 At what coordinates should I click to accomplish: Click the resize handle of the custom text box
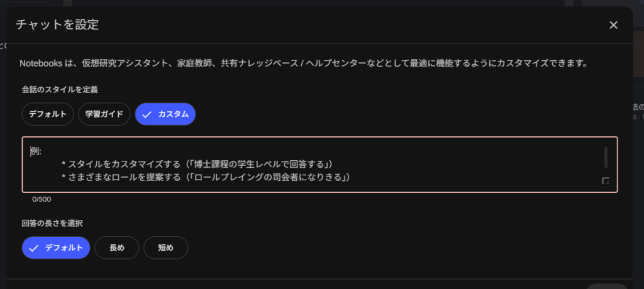click(x=606, y=181)
